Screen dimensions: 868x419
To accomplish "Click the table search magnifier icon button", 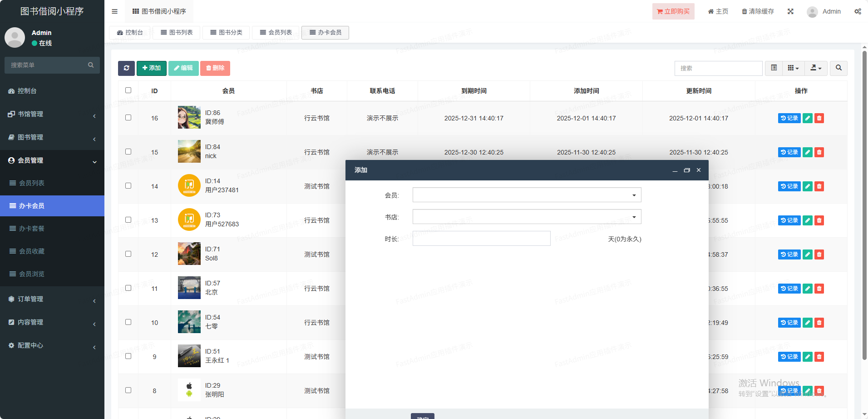I will click(x=838, y=68).
